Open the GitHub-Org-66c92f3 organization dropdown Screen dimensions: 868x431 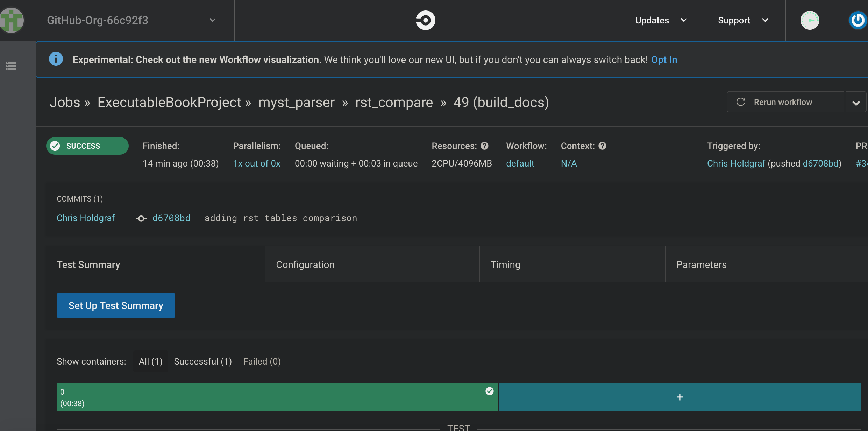132,20
